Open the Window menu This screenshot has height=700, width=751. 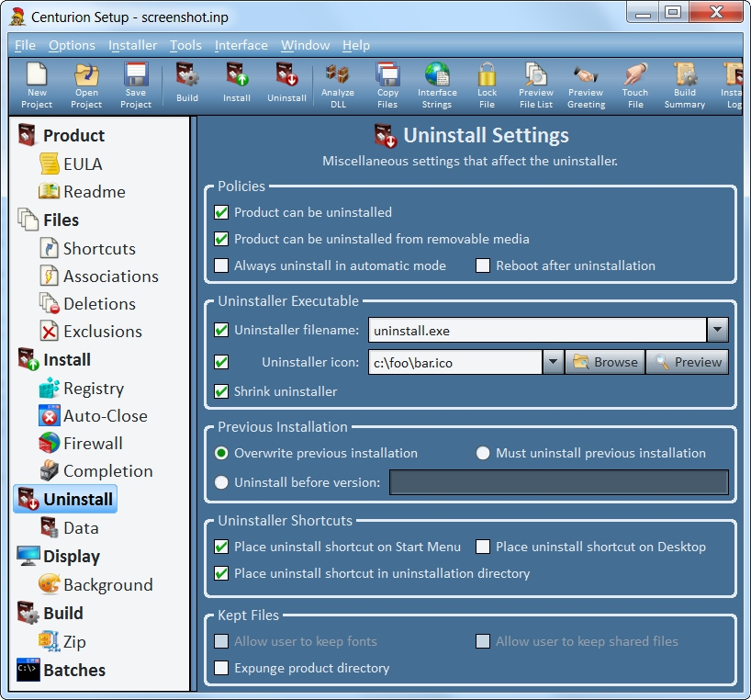point(305,45)
